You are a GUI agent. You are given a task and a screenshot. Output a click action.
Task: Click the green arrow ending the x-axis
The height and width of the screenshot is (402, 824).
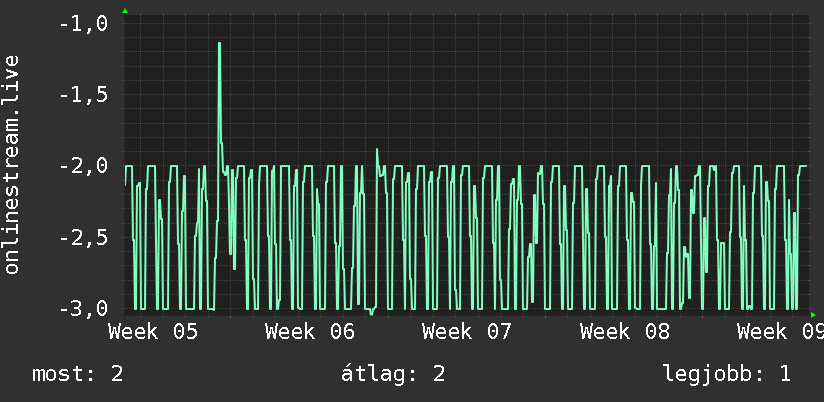(x=813, y=315)
